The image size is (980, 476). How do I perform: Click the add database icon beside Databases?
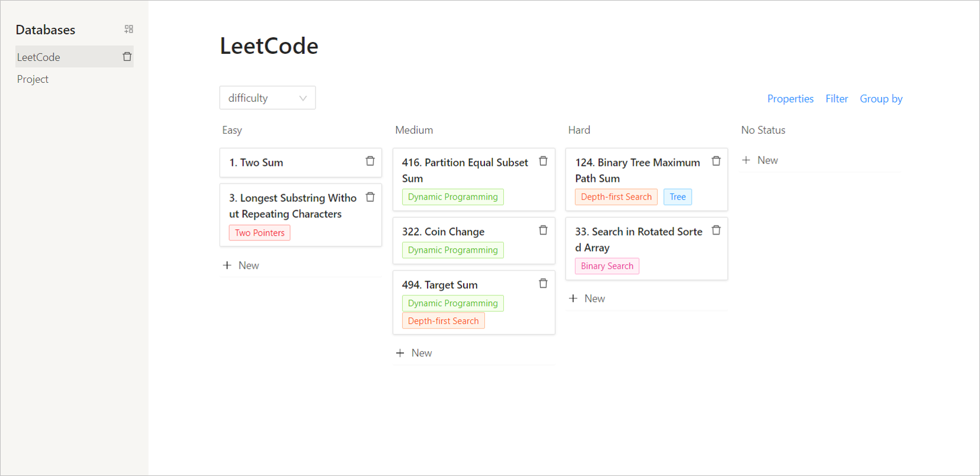click(x=128, y=29)
